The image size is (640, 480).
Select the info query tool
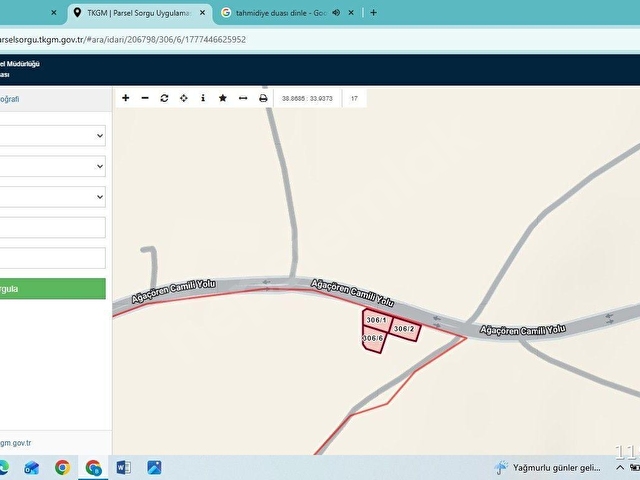point(203,98)
